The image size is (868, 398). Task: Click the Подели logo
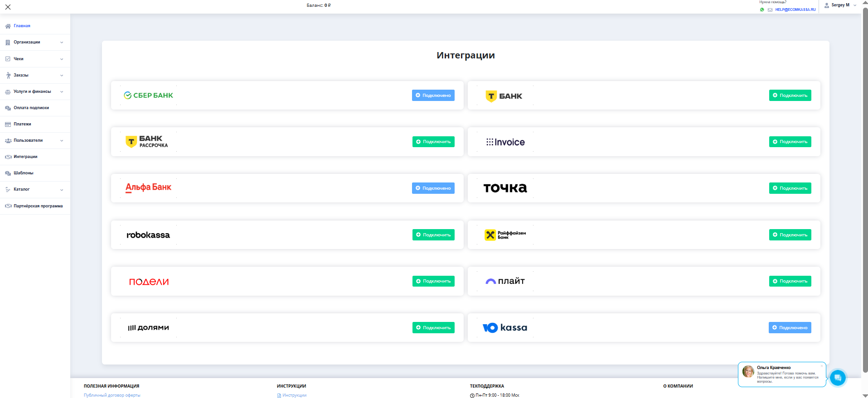(149, 282)
